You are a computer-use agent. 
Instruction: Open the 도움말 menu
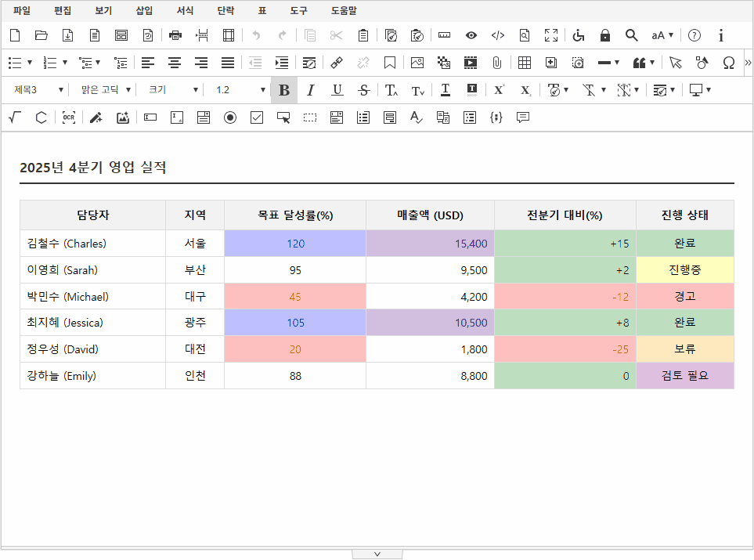click(343, 11)
